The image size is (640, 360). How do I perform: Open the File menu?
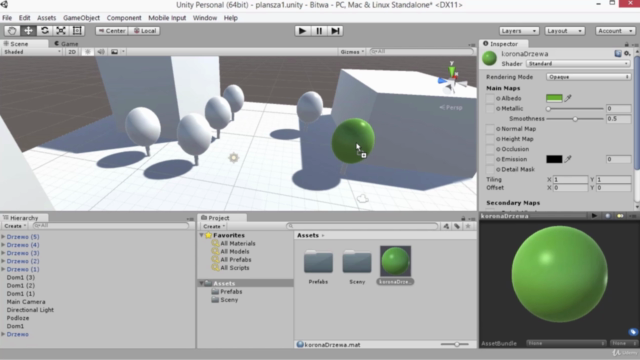pos(7,18)
